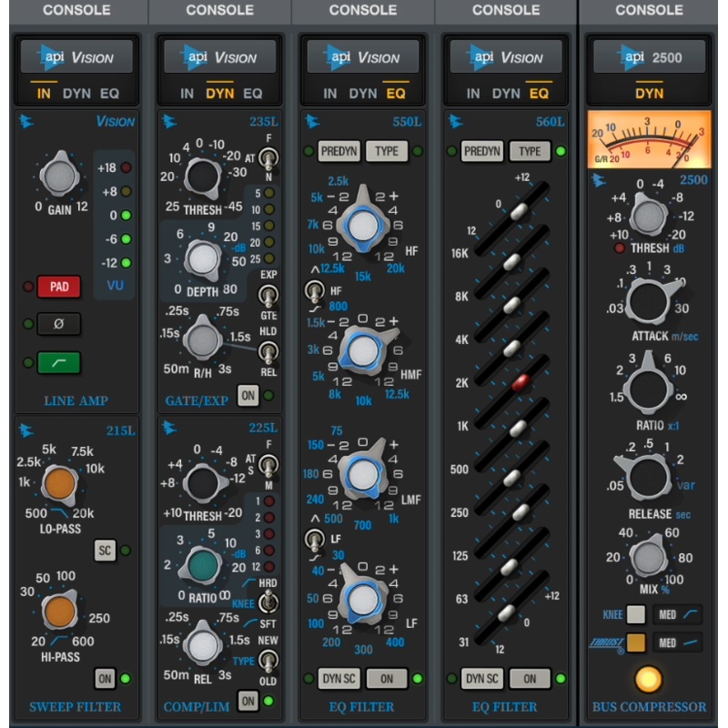Click the Line Amp GAIN knob
Image resolution: width=728 pixels, height=728 pixels.
tap(59, 176)
